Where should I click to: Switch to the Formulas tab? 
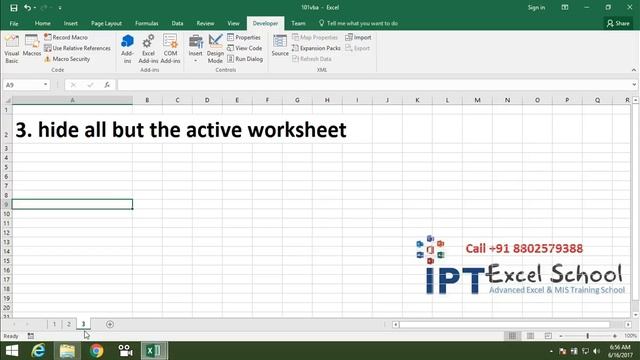point(147,23)
